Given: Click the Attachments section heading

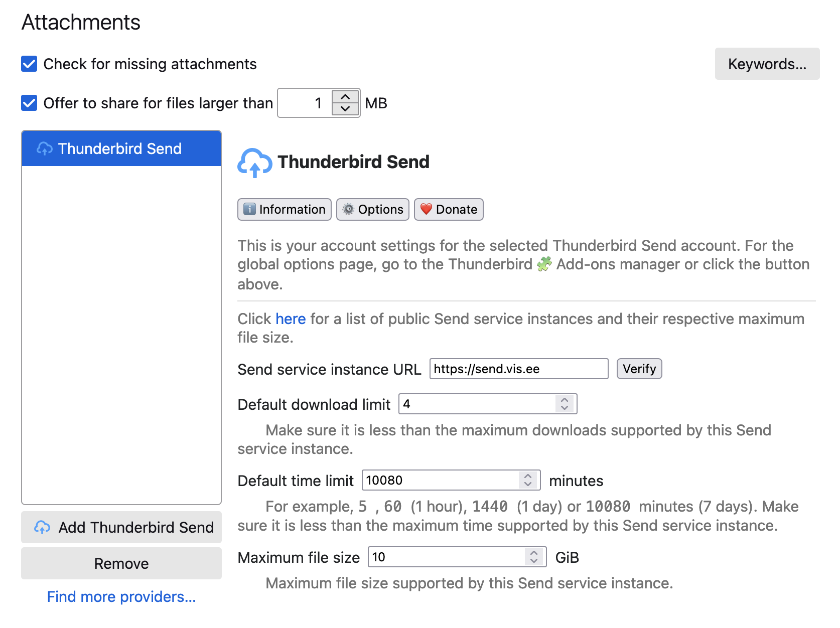Looking at the screenshot, I should point(81,22).
